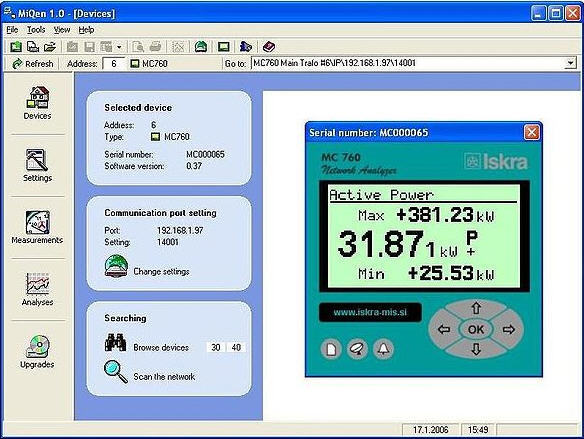
Task: Open the View menu
Action: [62, 30]
